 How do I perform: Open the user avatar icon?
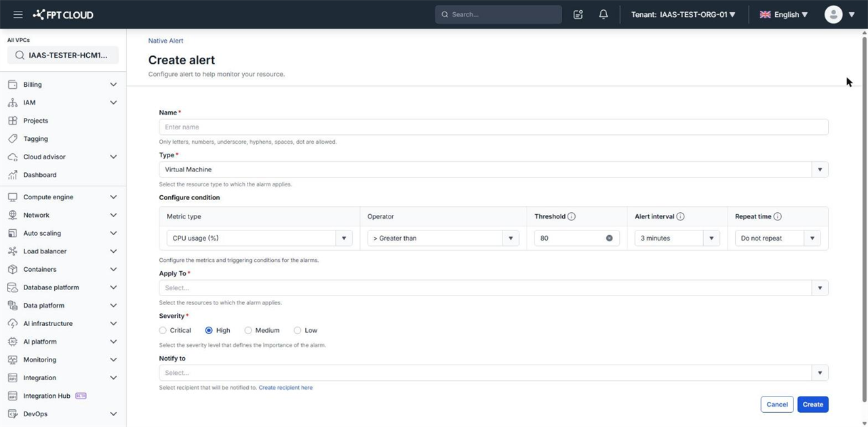833,14
